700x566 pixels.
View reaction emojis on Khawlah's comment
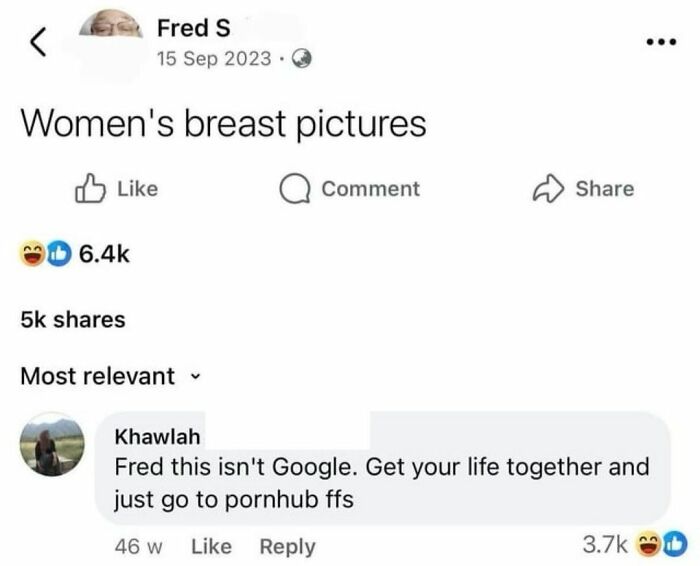(x=665, y=545)
